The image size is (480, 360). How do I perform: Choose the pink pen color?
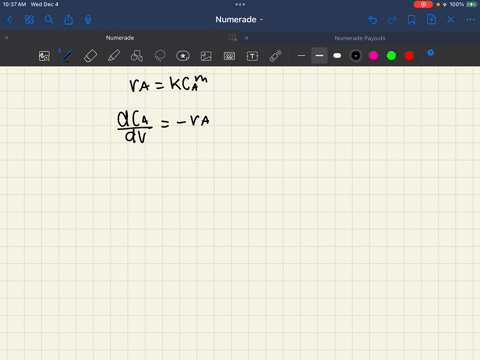(x=373, y=56)
